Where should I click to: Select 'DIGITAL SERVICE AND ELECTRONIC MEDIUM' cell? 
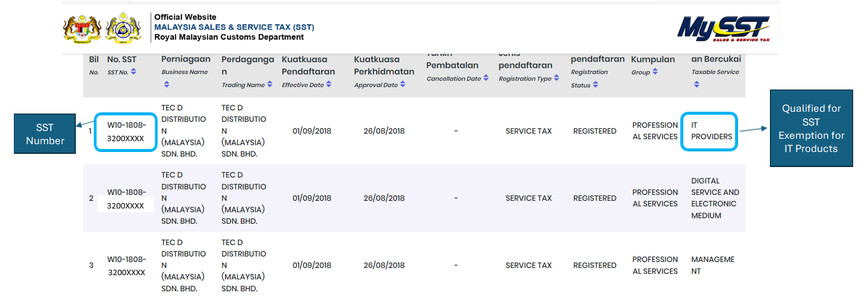(715, 198)
